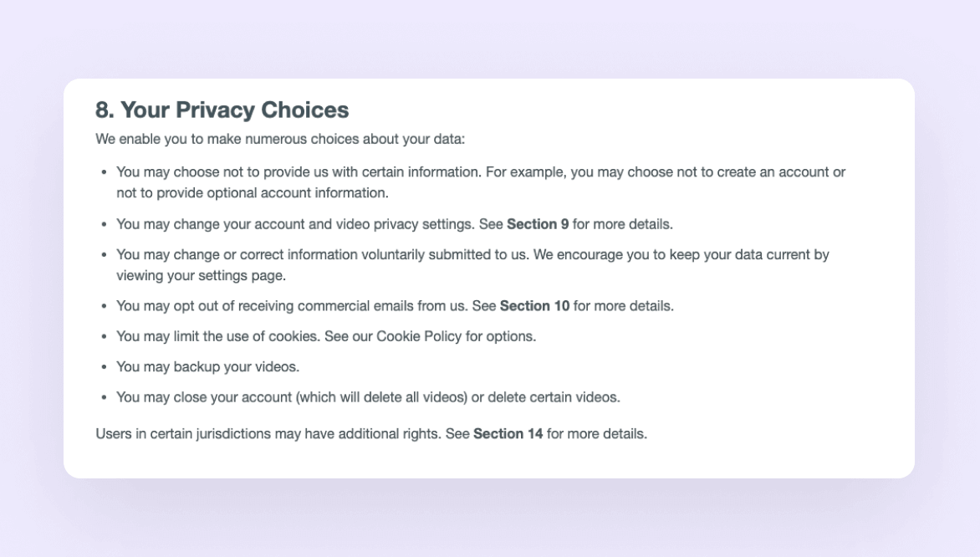Select the bullet dot before "You may backup"
Screen dimensions: 980x557
(104, 367)
